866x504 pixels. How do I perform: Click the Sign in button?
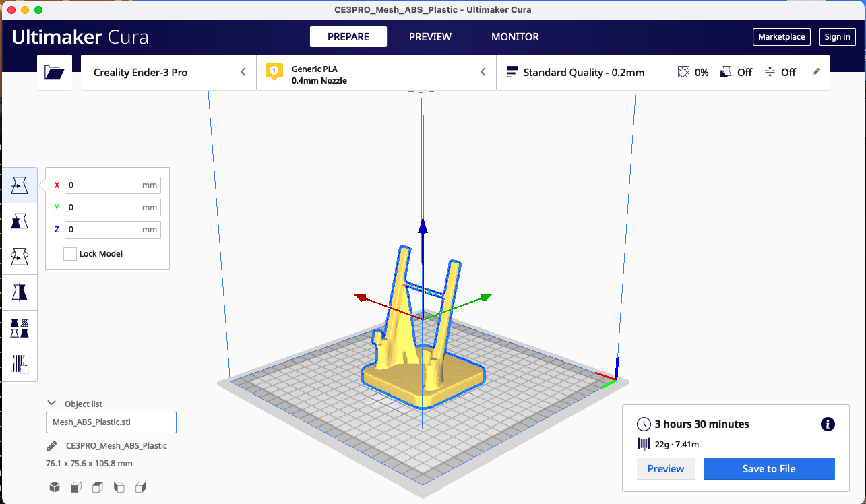tap(838, 37)
